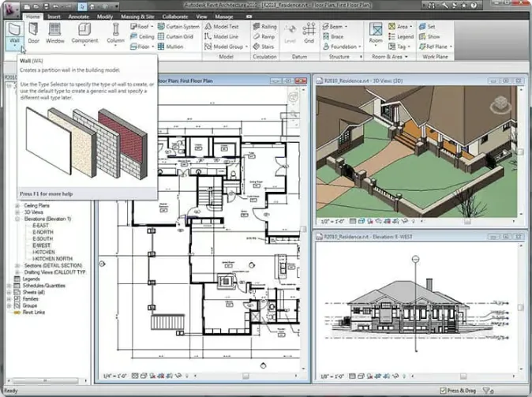Select the Door tool
532x397 pixels.
[34, 34]
